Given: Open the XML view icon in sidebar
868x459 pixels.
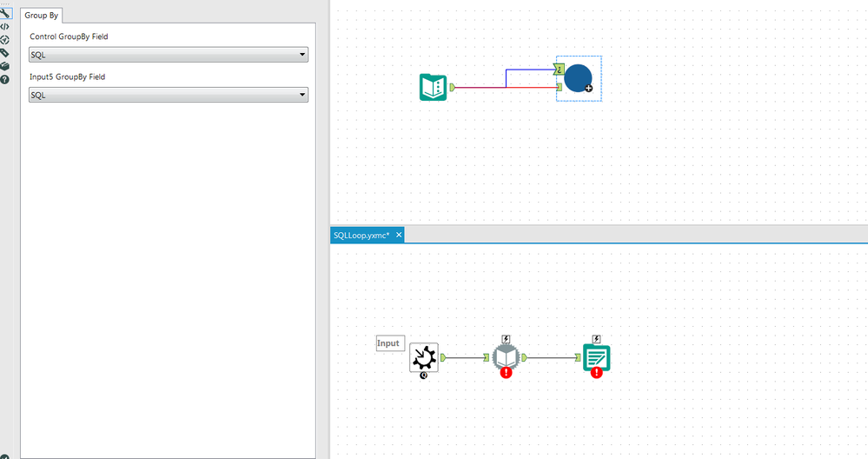Looking at the screenshot, I should (x=4, y=27).
